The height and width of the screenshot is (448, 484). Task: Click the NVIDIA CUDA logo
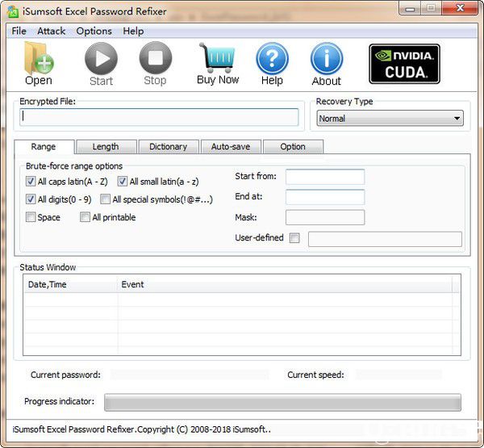[x=404, y=64]
